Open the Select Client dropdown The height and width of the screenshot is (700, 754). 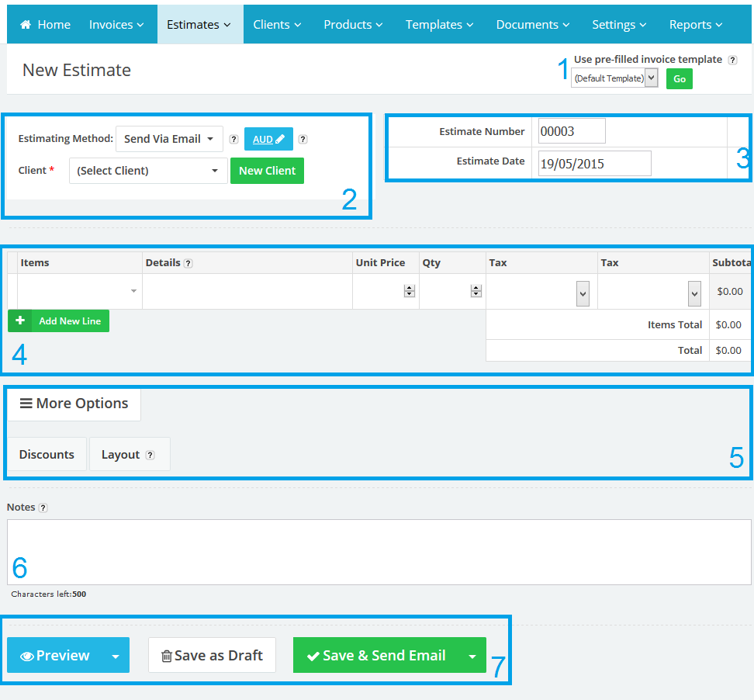tap(148, 171)
